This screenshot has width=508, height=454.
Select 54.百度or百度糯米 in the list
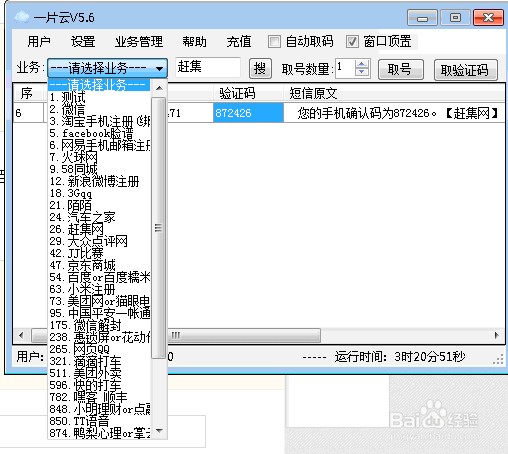[99, 277]
